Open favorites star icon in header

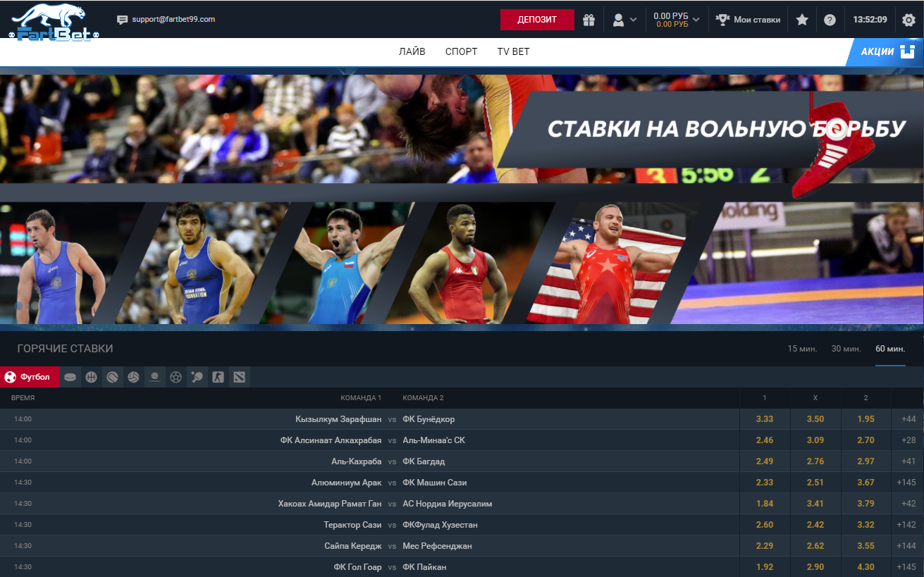tap(801, 20)
